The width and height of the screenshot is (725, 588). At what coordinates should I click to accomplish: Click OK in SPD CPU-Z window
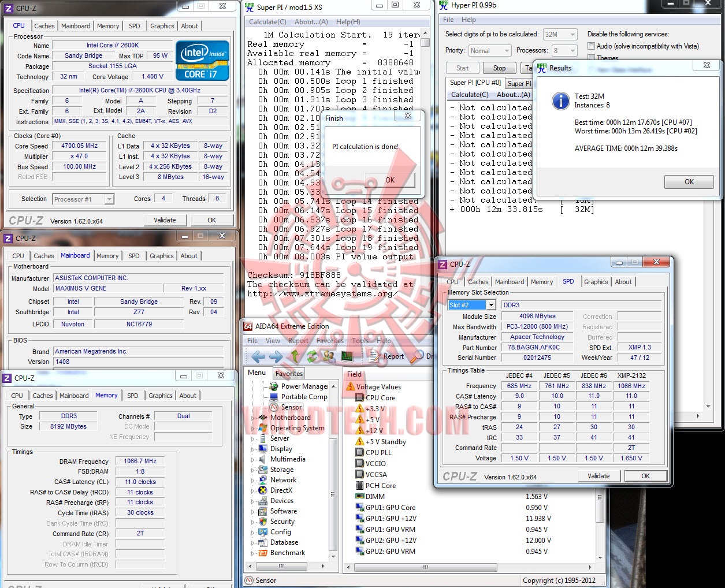[x=645, y=476]
